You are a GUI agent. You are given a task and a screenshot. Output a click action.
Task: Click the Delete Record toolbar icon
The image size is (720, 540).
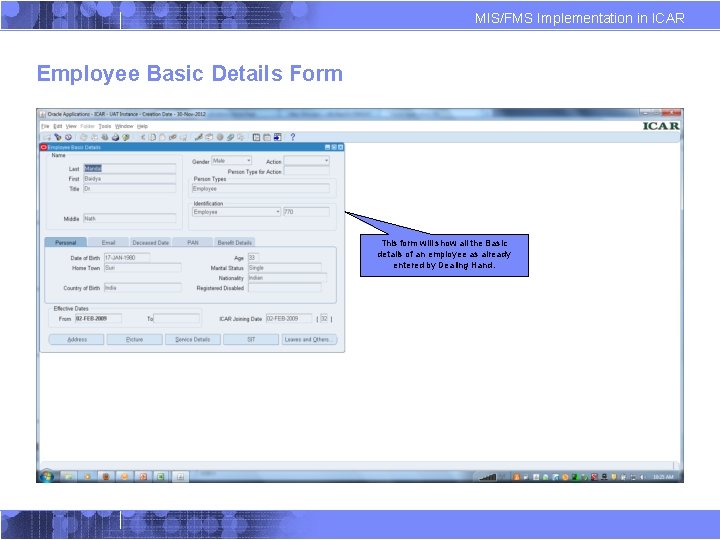pos(183,137)
